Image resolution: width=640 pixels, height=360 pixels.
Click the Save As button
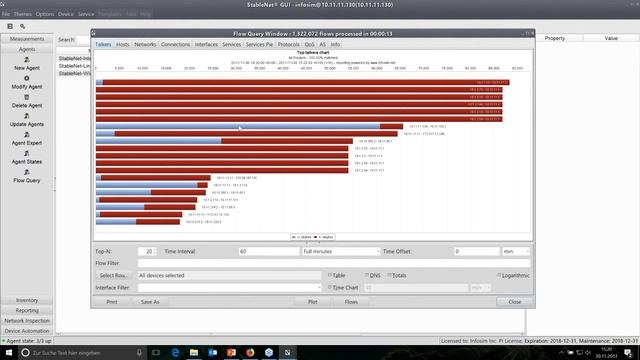point(150,302)
